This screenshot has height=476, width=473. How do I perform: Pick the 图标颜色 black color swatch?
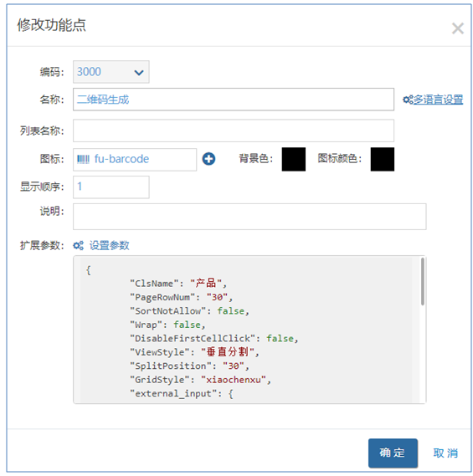click(x=382, y=160)
